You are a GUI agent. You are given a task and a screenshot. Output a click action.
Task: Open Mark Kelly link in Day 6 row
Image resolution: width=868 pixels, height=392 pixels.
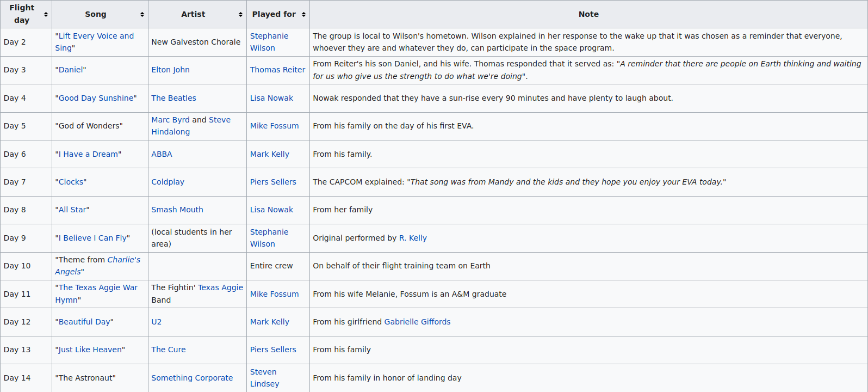270,154
